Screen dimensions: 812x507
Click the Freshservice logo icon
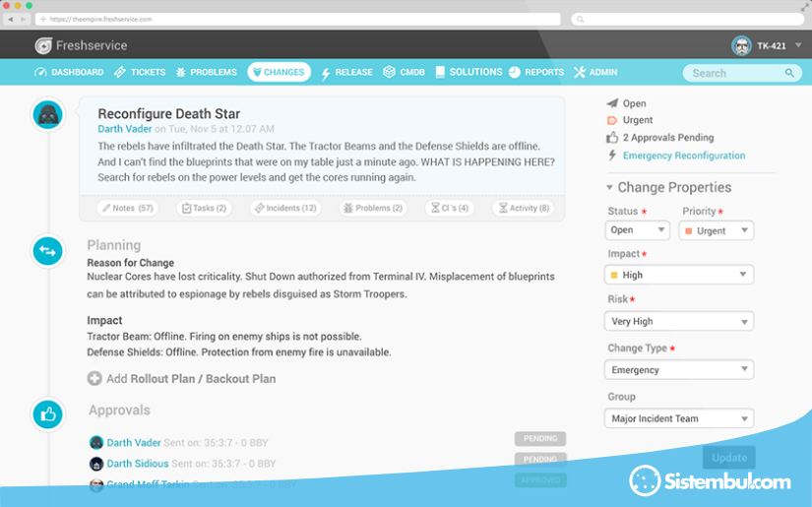(43, 45)
